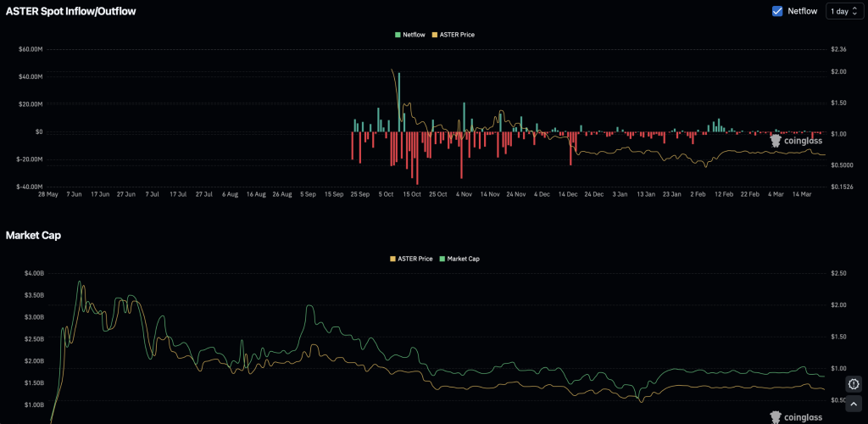
Task: Click the 28 May date label on x-axis
Action: pyautogui.click(x=48, y=194)
